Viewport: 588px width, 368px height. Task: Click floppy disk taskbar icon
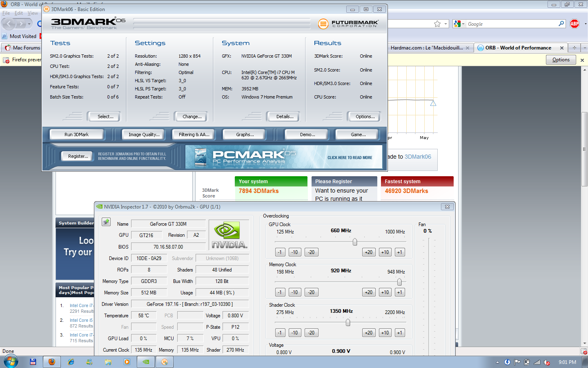click(x=33, y=362)
